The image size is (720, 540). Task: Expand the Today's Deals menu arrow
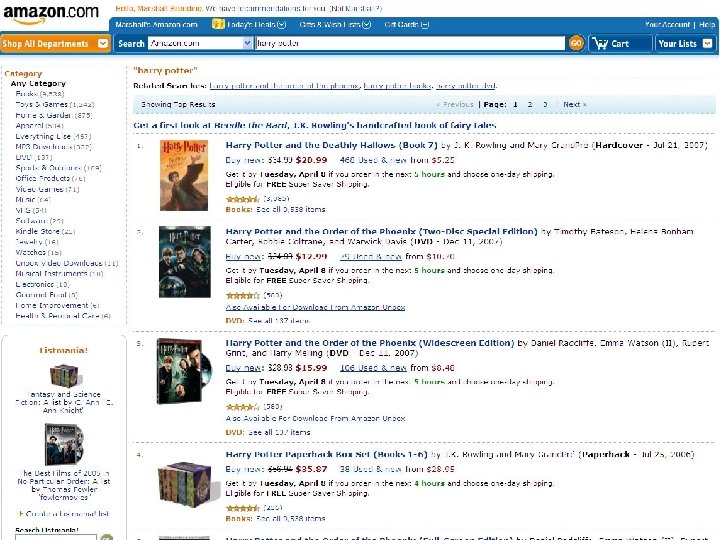click(281, 24)
